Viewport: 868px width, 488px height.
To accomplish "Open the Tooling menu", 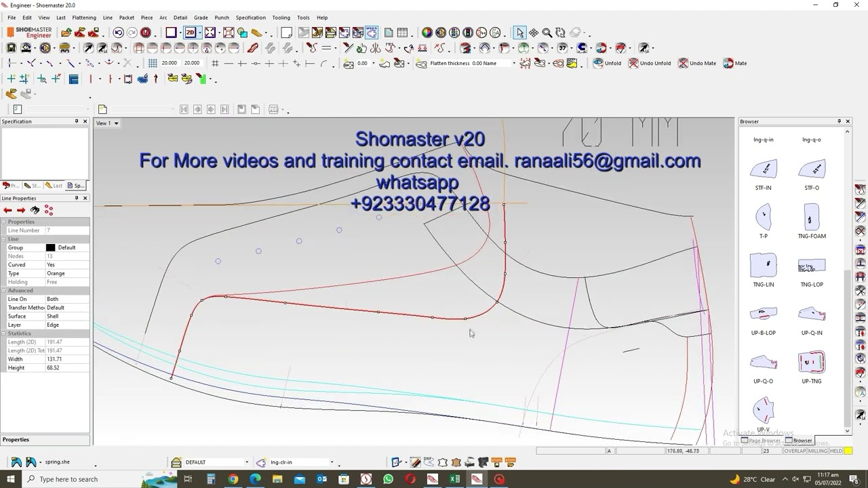I will tap(281, 18).
